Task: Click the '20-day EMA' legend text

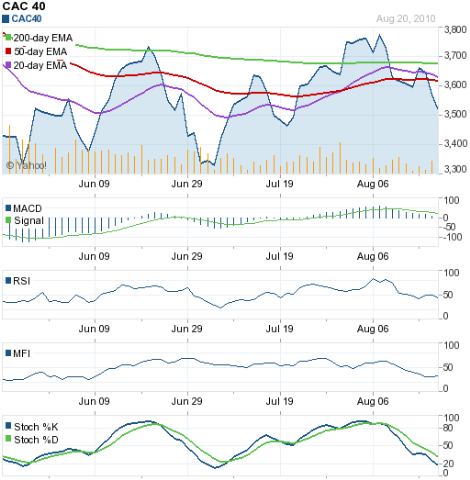Action: point(40,66)
